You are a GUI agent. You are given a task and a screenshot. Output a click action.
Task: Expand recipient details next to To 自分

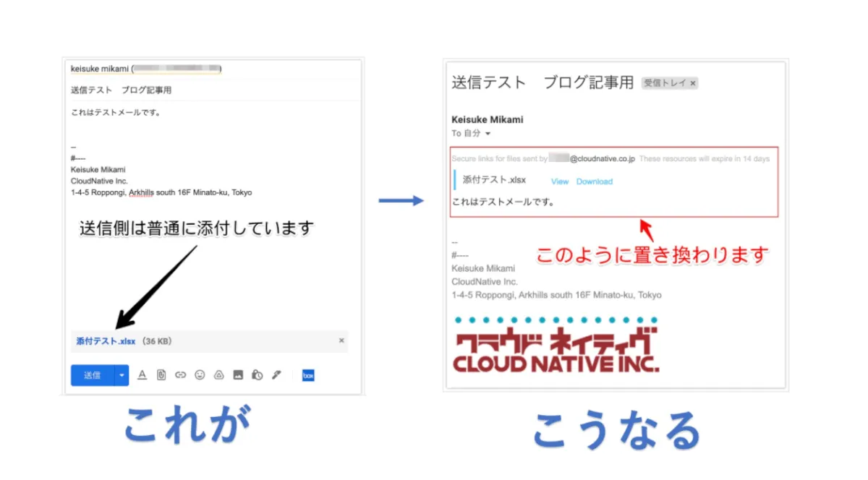[488, 134]
